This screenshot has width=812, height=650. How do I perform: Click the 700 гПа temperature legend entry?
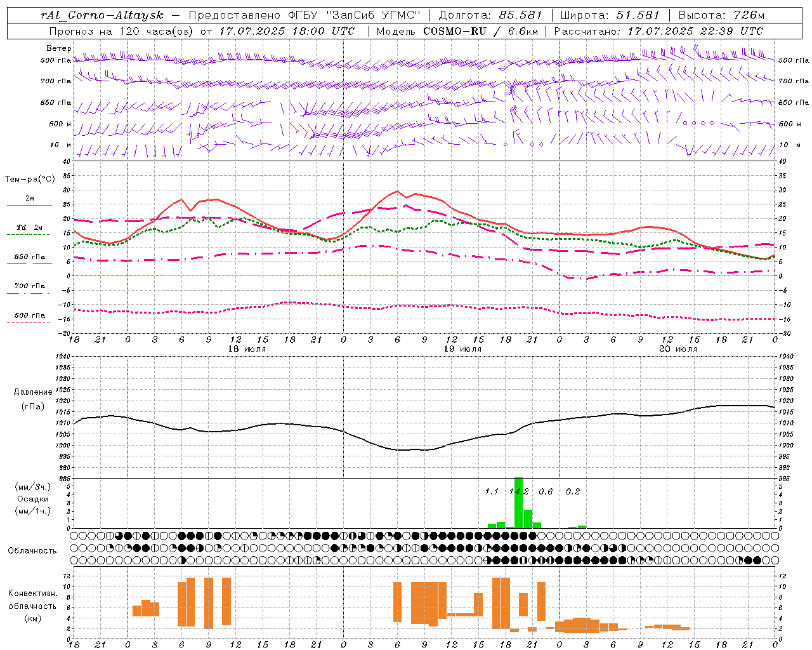point(29,289)
